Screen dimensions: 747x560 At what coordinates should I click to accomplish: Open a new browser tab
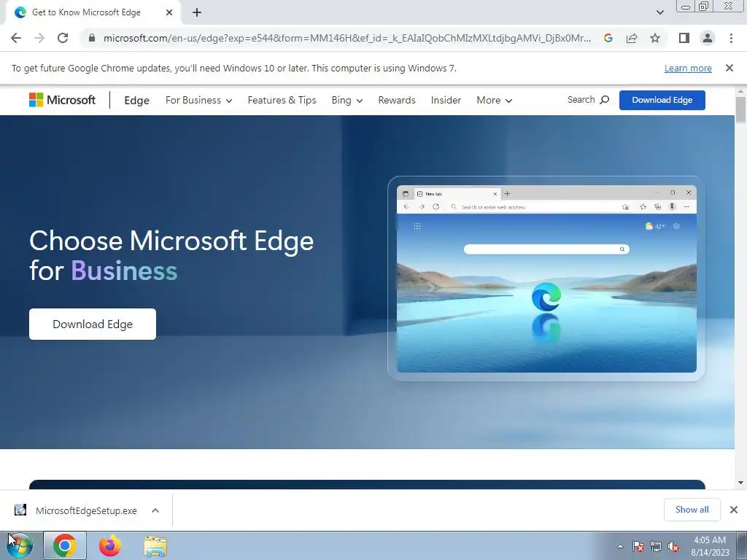pos(197,12)
